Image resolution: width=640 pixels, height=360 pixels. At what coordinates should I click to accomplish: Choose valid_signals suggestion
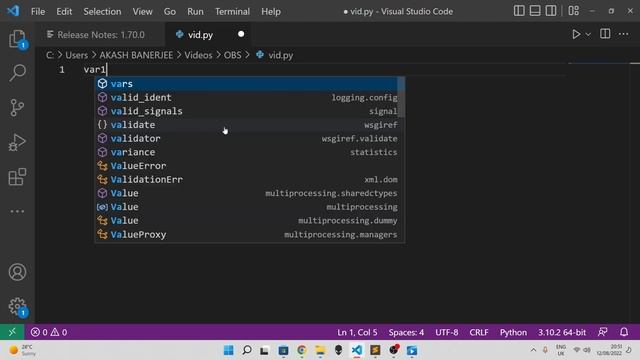[247, 111]
